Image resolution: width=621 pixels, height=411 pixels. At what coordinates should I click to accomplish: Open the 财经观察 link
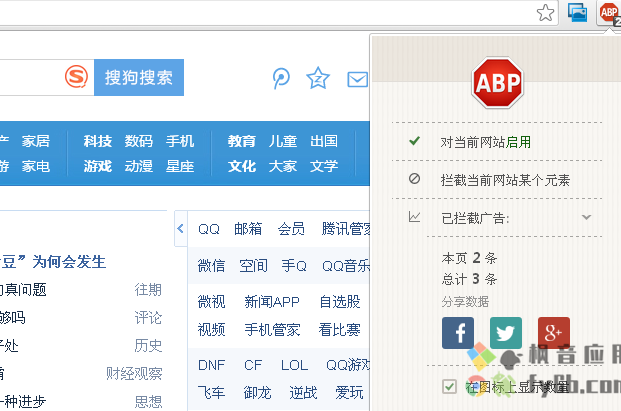(134, 373)
